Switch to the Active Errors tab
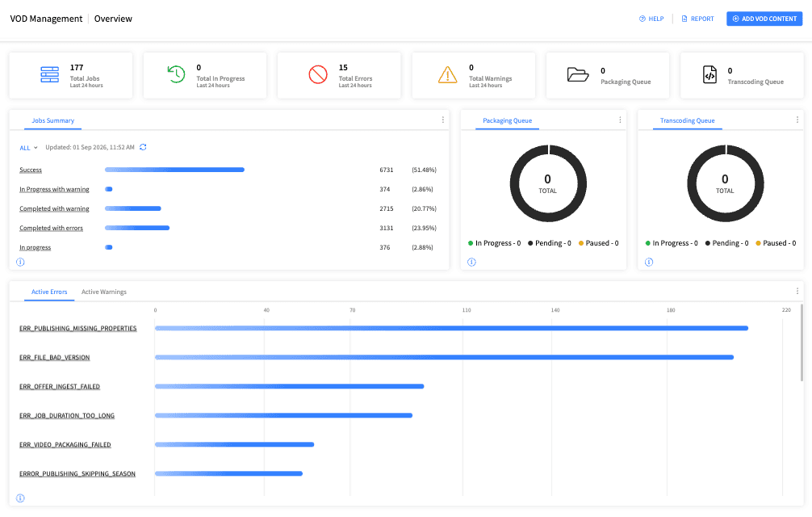This screenshot has width=812, height=517. tap(49, 292)
